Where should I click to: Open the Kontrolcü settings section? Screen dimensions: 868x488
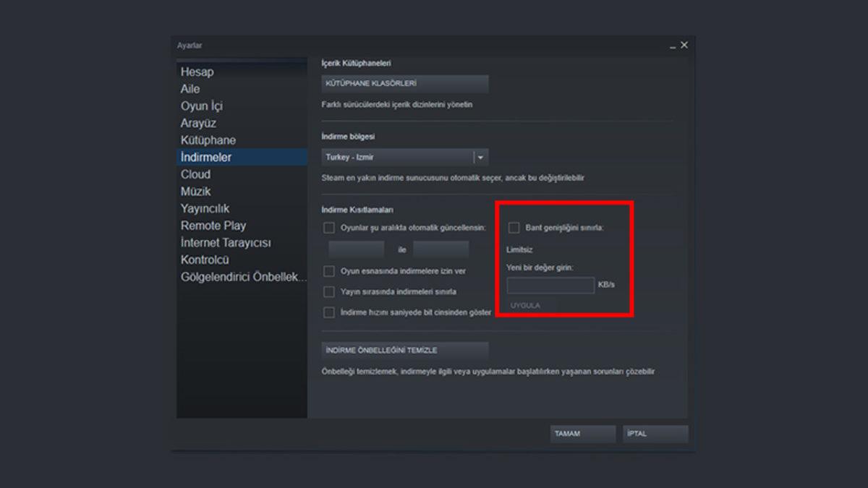point(205,260)
